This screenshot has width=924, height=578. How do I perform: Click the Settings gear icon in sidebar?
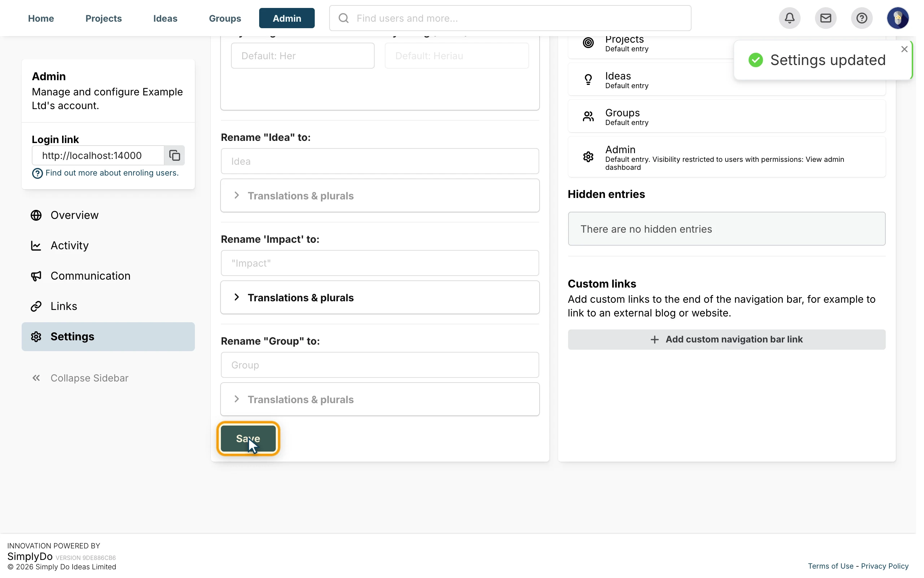36,336
